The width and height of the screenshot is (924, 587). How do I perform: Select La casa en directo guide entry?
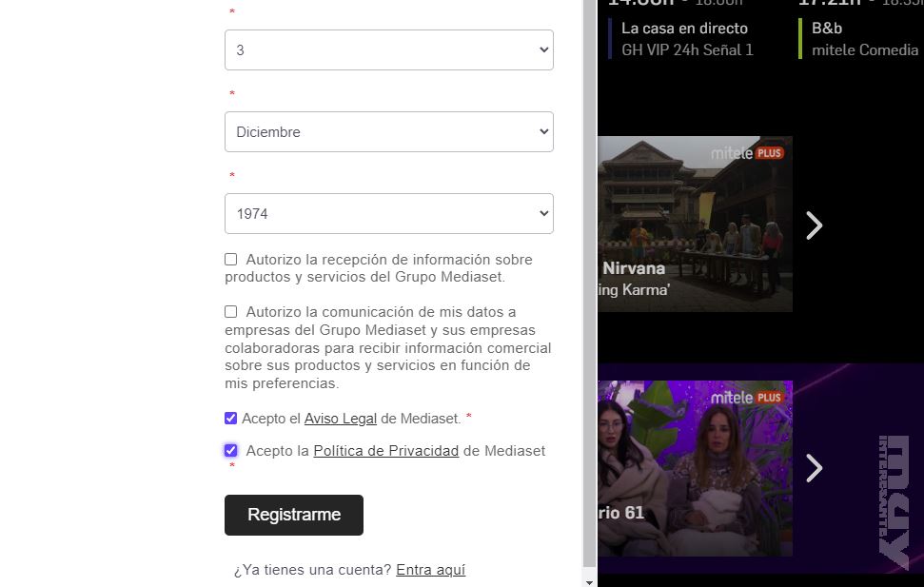coord(685,38)
